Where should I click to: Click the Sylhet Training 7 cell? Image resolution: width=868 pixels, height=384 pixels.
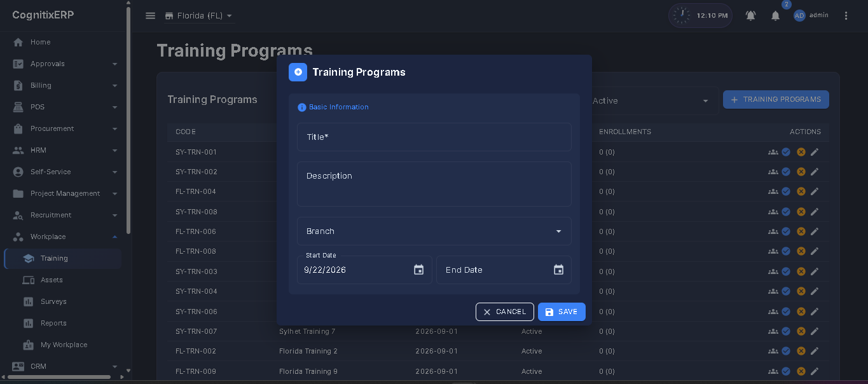307,331
